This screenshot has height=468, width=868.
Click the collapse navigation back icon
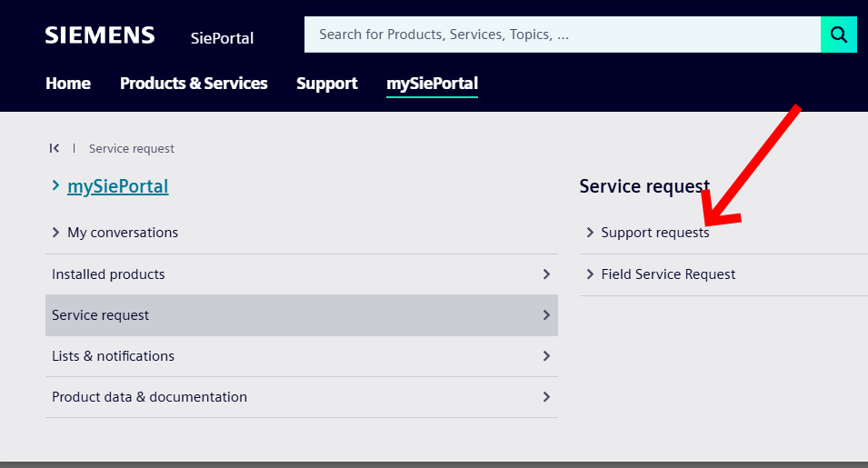[x=55, y=148]
